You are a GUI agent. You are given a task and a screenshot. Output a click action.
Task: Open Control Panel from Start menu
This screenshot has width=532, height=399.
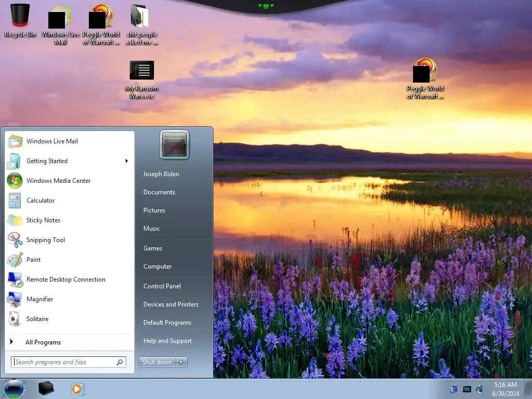tap(162, 286)
